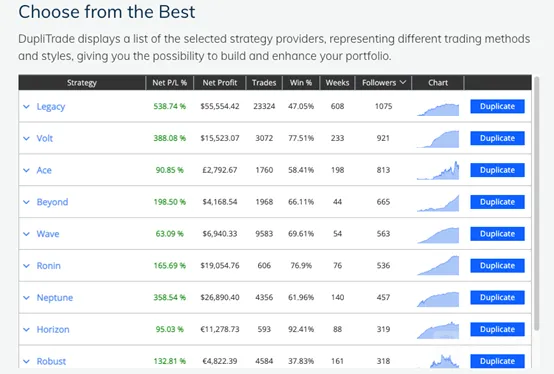Image resolution: width=554 pixels, height=374 pixels.
Task: View the Ace performance chart thumbnail
Action: click(438, 171)
